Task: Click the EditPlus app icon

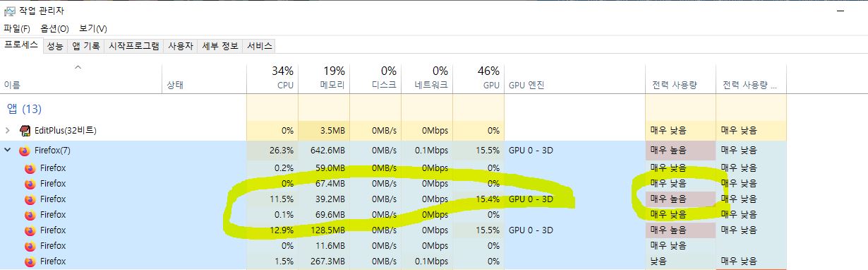Action: coord(25,131)
